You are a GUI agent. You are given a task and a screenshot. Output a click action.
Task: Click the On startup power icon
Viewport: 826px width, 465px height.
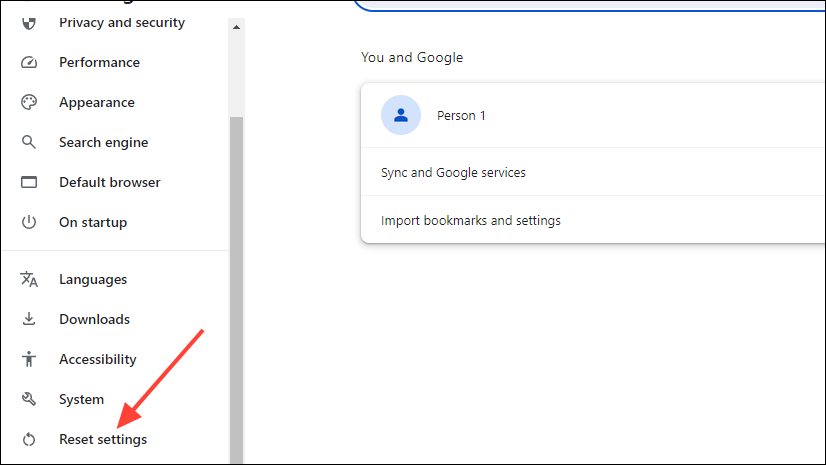coord(29,222)
